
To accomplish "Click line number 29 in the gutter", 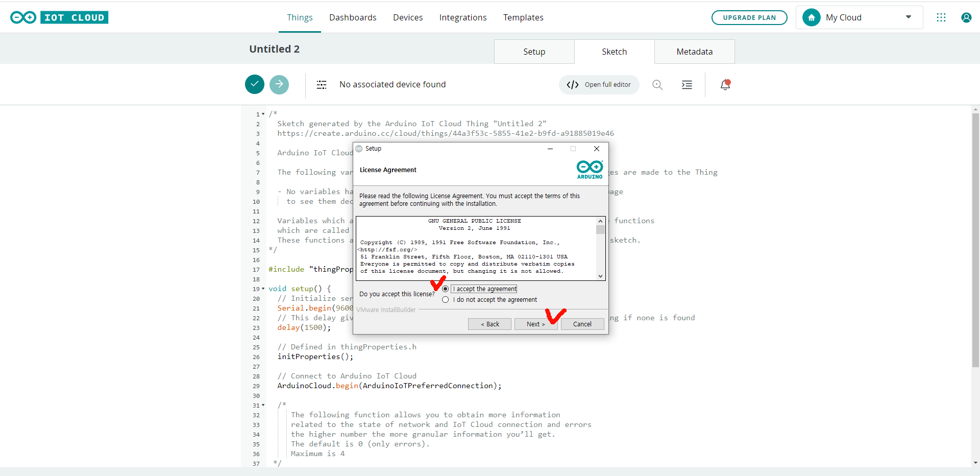I will pyautogui.click(x=256, y=386).
